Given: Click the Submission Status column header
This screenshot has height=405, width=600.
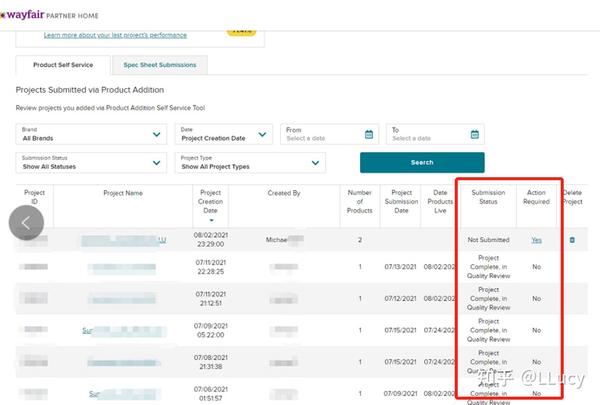Looking at the screenshot, I should (x=488, y=197).
